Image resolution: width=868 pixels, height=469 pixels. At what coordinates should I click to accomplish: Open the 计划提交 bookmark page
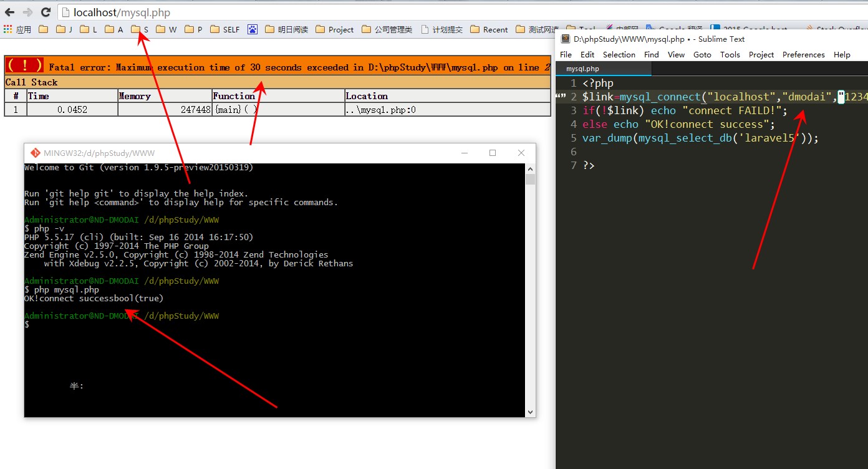tap(442, 29)
